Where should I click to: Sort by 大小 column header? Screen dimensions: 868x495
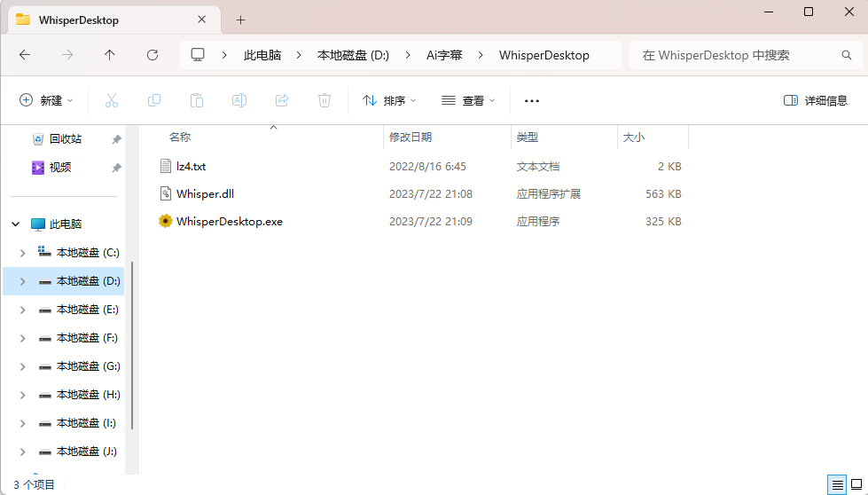point(634,137)
